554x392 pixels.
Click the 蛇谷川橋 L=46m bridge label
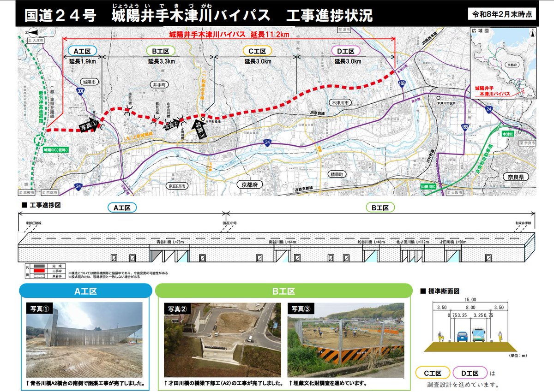tap(371, 242)
